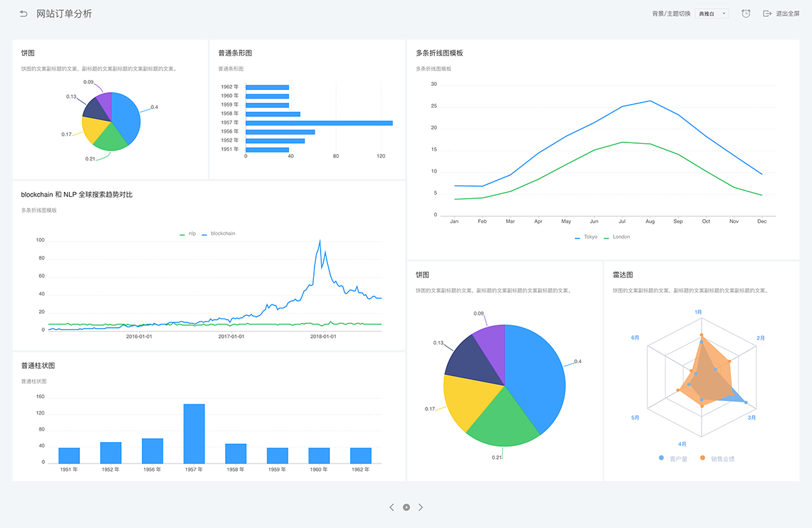Click the 1957 年 horizontal bar
Screen dimensions: 812x528
point(319,123)
